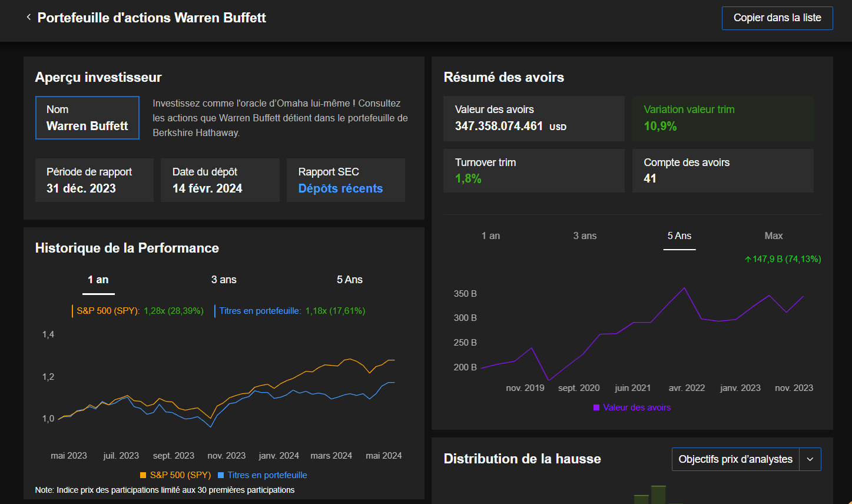Viewport: 852px width, 504px height.
Task: Click the page title Portefeuille d'actions Warren Buffett
Action: (152, 18)
